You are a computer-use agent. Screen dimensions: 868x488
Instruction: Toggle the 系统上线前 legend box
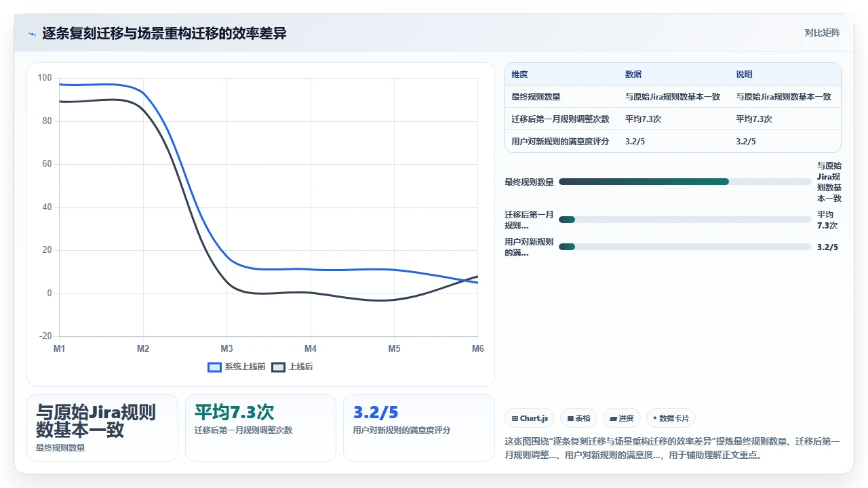[214, 367]
